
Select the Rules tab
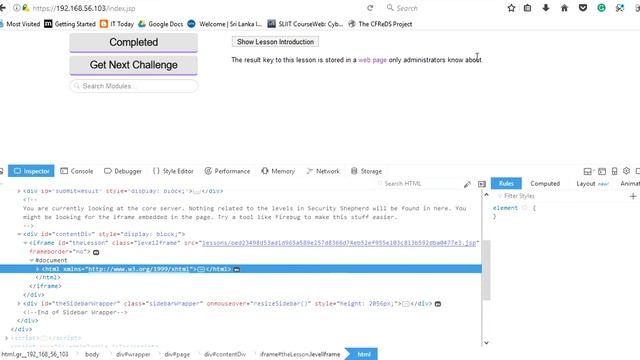click(506, 184)
